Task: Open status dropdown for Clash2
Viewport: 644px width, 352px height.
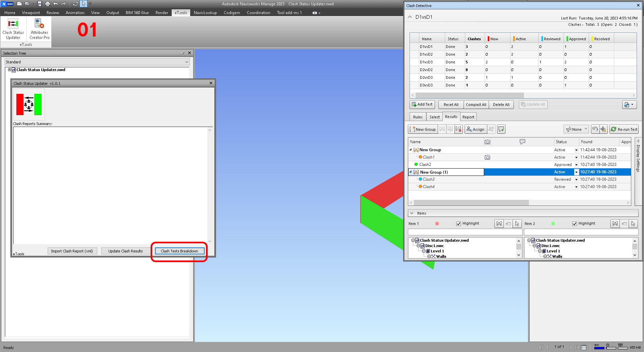Action: pyautogui.click(x=577, y=165)
